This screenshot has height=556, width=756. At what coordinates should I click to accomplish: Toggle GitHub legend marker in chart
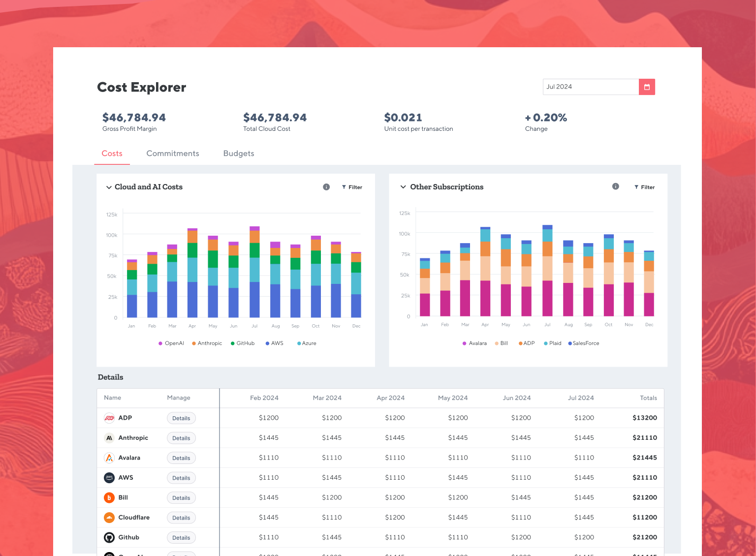click(x=233, y=343)
